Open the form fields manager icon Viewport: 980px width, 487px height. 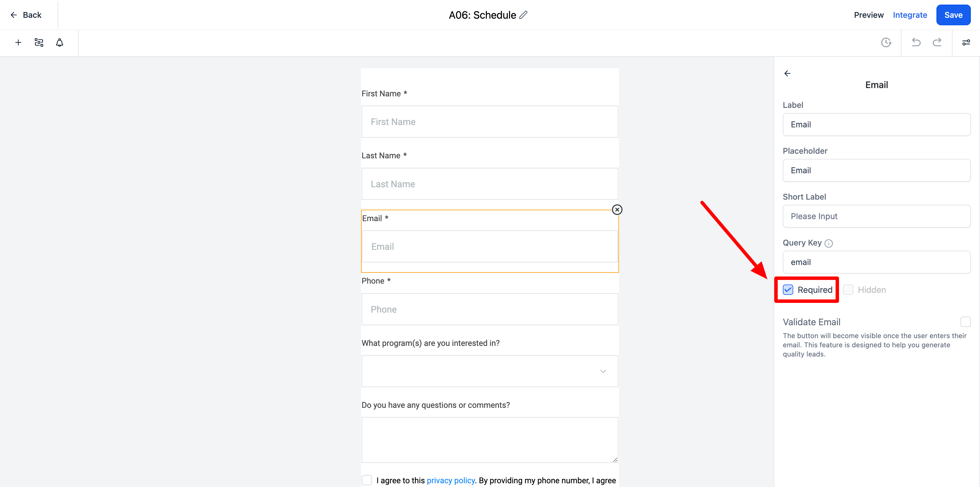tap(39, 43)
